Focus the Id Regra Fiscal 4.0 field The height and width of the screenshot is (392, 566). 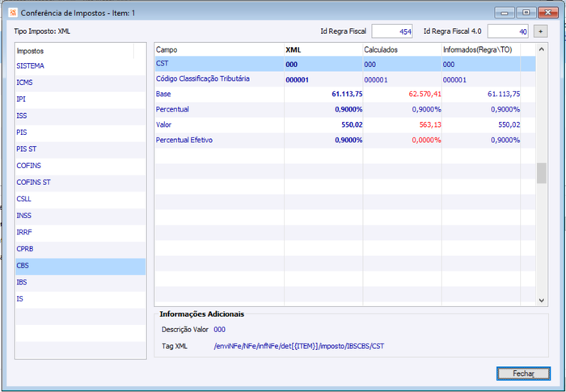508,32
